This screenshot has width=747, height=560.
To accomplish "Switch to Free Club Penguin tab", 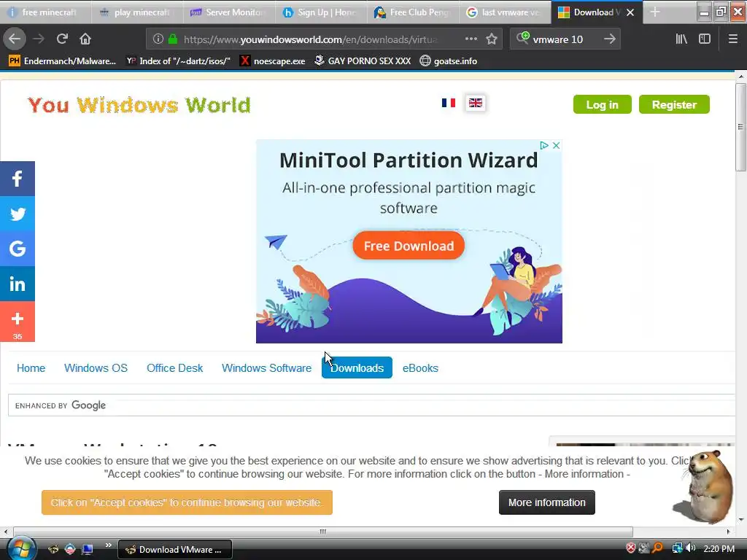I will pyautogui.click(x=414, y=12).
